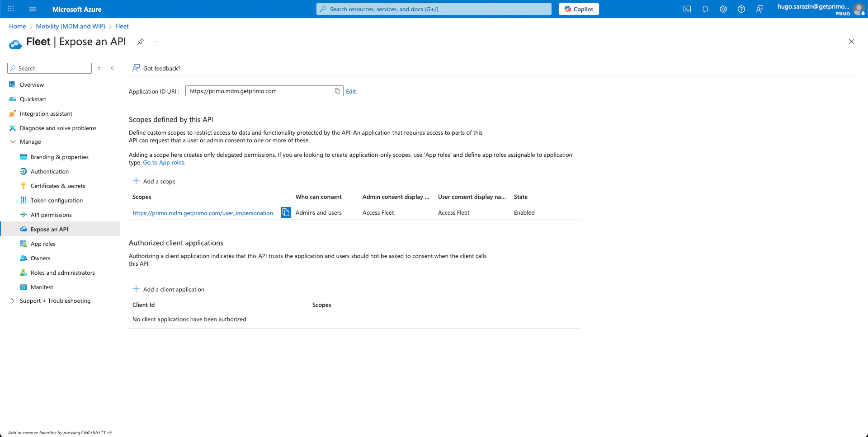The height and width of the screenshot is (437, 868).
Task: Pin Fleet blade to dashboard
Action: pyautogui.click(x=140, y=41)
